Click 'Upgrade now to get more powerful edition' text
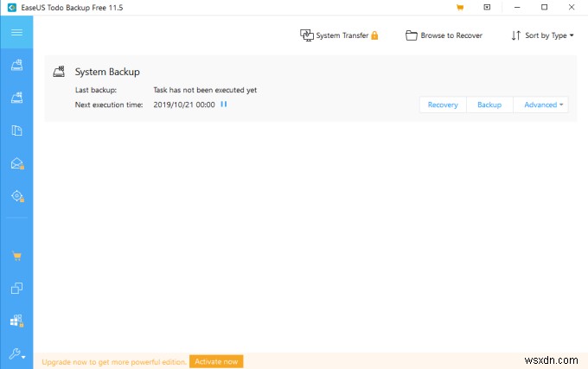 tap(114, 362)
